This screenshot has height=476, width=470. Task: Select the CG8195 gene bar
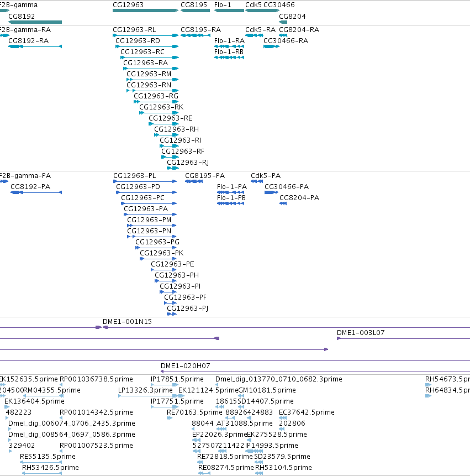click(x=196, y=11)
